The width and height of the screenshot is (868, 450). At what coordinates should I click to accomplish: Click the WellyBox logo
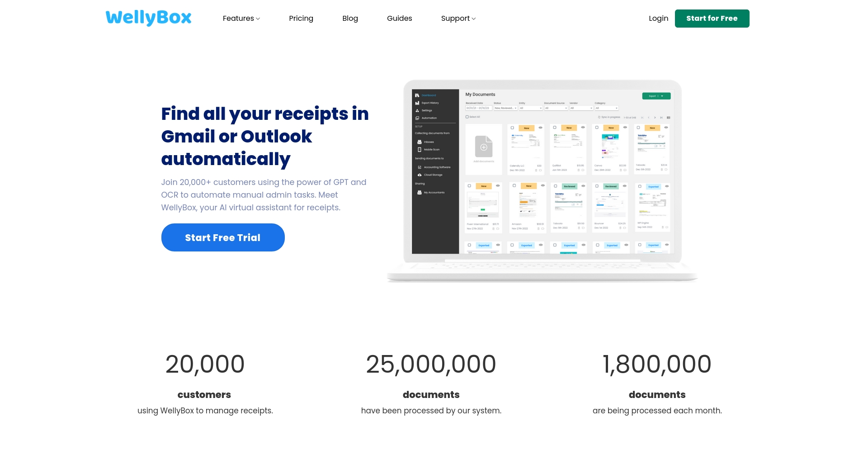(x=148, y=18)
